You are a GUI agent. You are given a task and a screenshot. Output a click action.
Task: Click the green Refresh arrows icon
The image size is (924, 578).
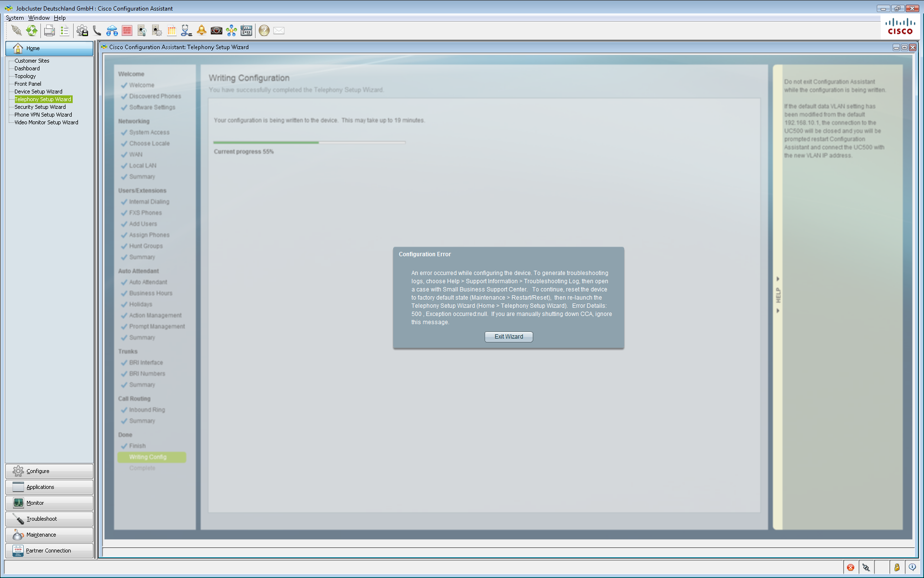tap(32, 31)
